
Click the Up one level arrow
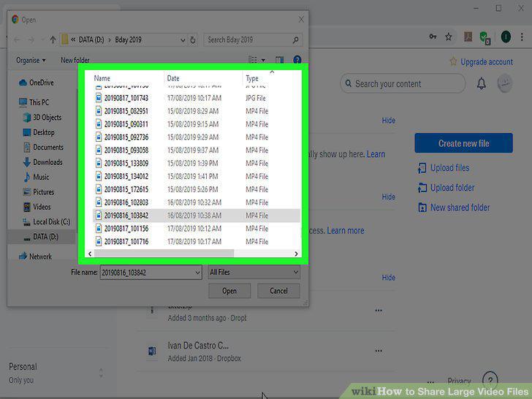coord(53,39)
